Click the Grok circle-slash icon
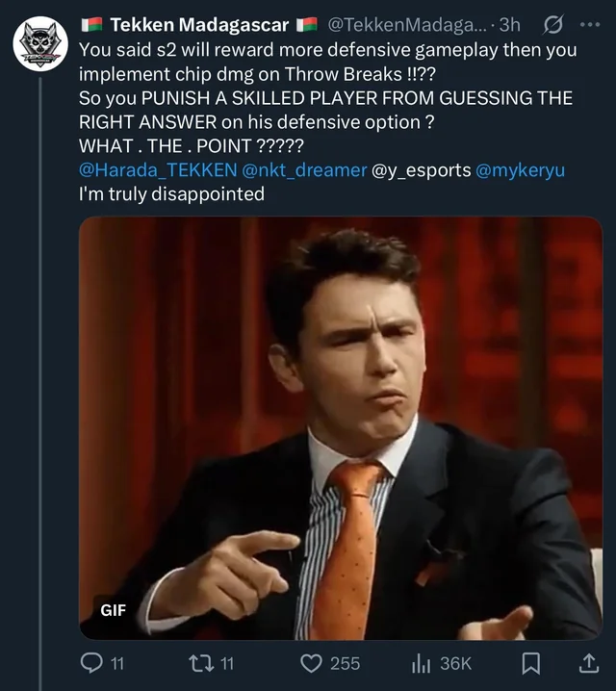Viewport: 616px width, 691px height. [x=553, y=24]
